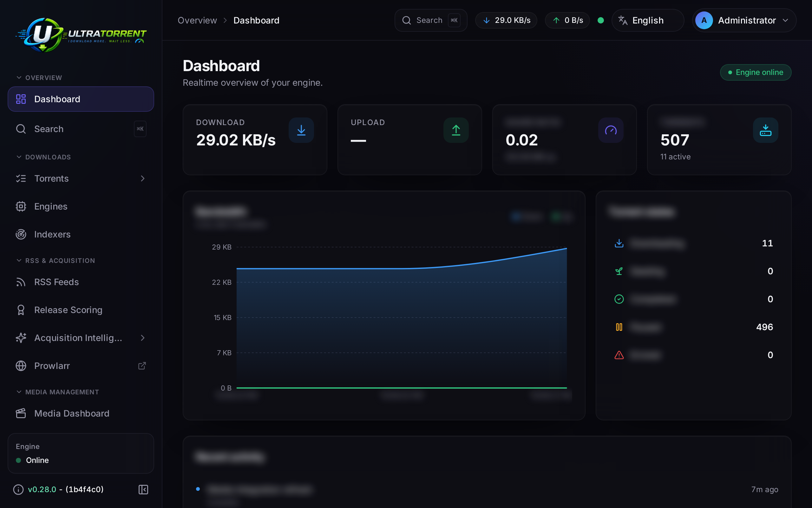Click the Prowlarr globe icon
This screenshot has height=508, width=812.
(x=21, y=365)
